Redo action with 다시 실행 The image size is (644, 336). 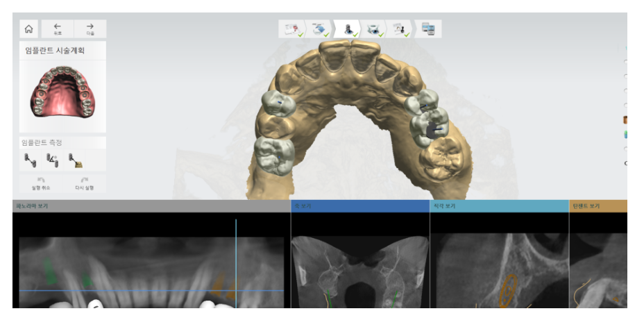coord(84,183)
